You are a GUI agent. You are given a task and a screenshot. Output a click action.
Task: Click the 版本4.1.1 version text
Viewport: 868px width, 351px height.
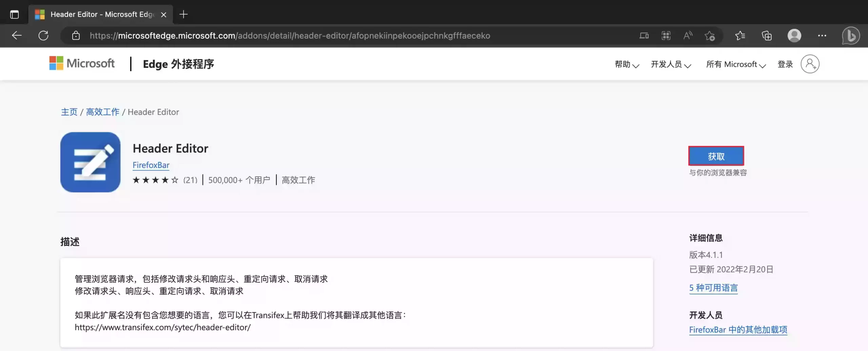706,255
